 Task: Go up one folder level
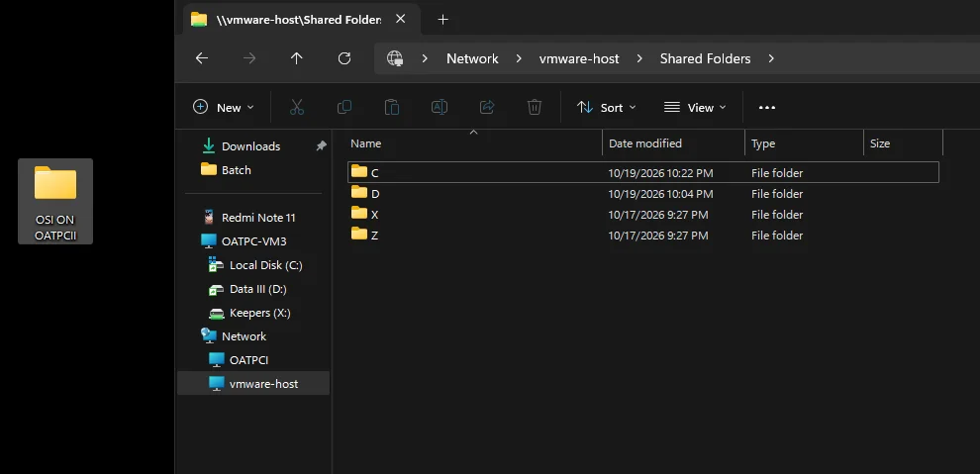pos(296,58)
